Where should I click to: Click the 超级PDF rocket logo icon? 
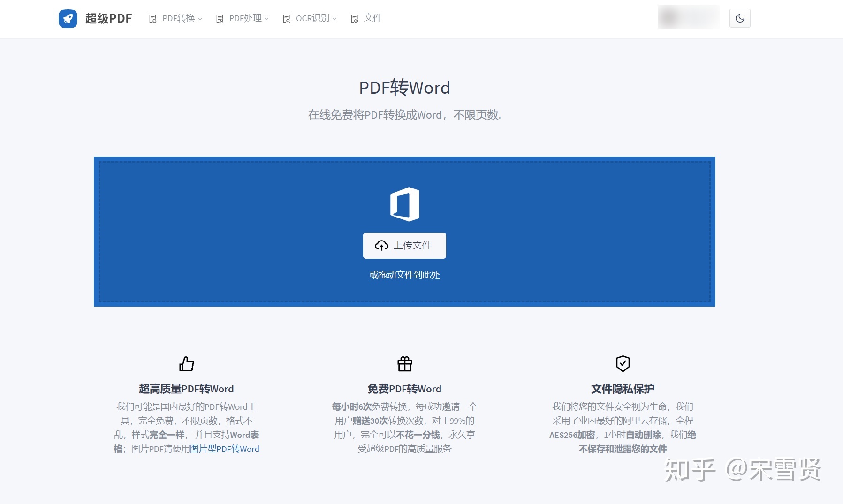coord(68,19)
